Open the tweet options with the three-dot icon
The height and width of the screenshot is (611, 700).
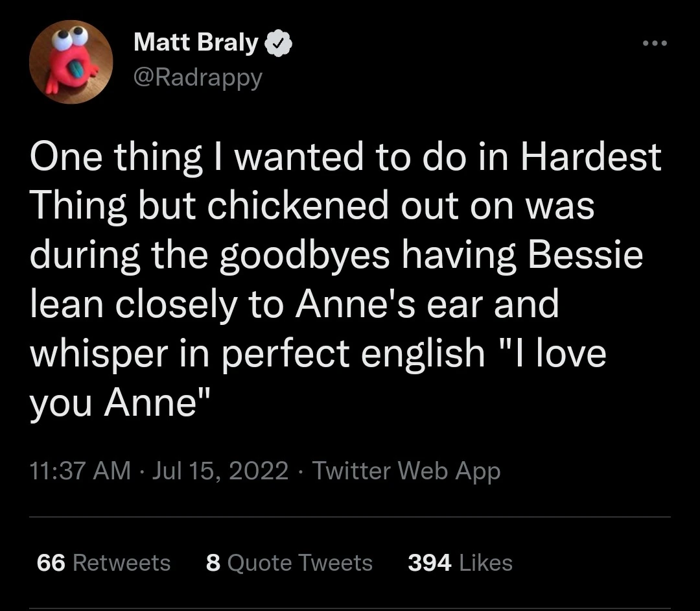pos(656,43)
